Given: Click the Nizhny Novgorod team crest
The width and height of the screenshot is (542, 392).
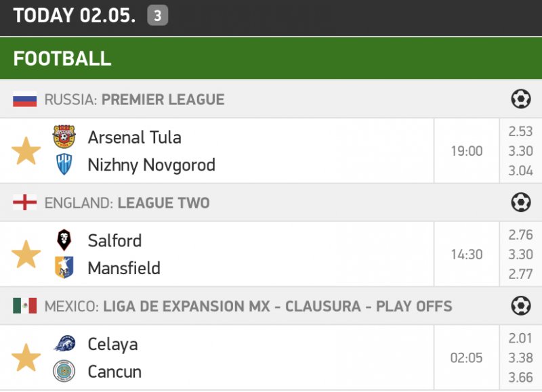Looking at the screenshot, I should pos(64,165).
